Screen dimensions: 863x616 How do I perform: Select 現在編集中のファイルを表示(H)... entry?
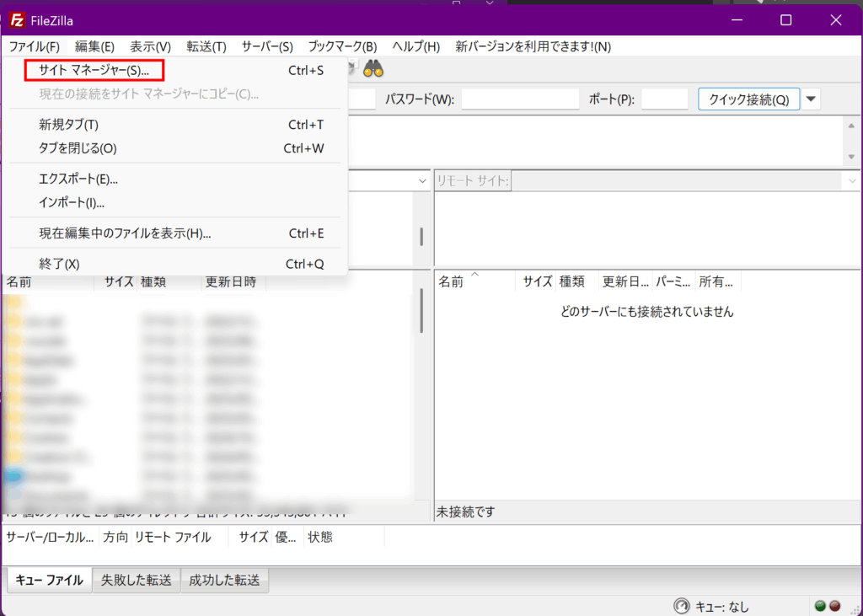pos(174,234)
